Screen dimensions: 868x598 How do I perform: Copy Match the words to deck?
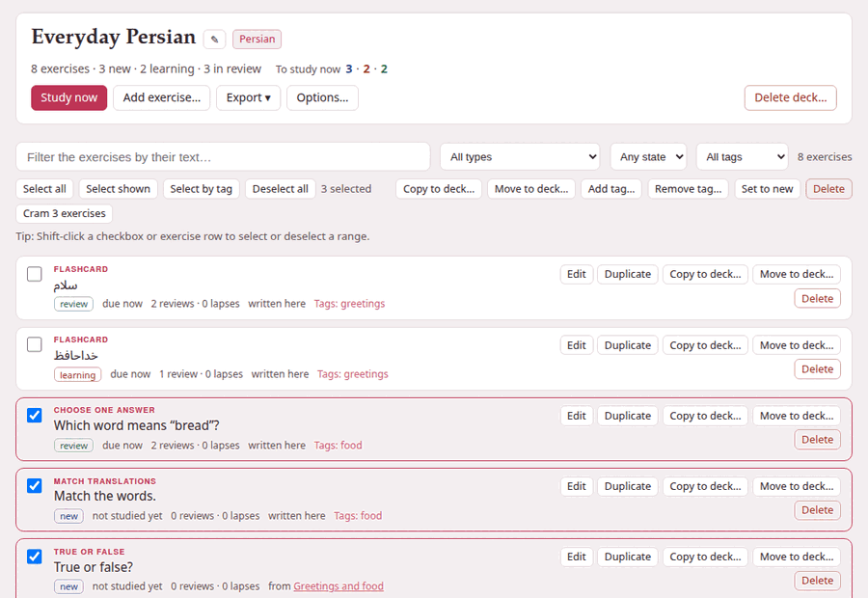705,486
